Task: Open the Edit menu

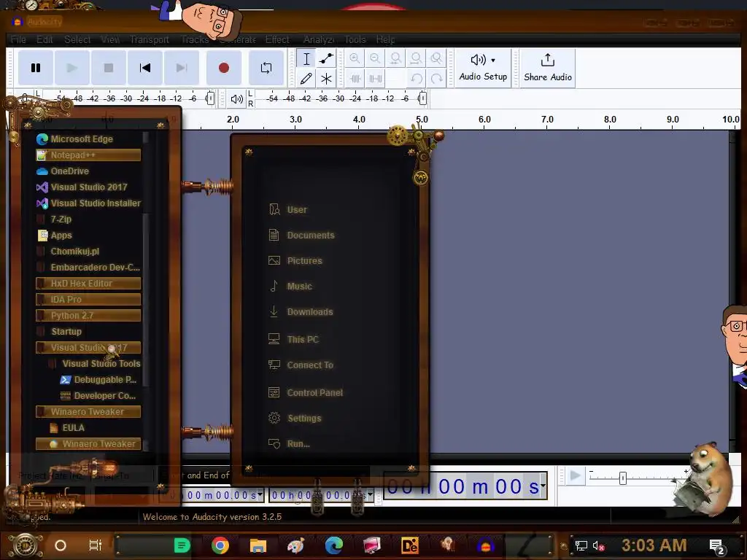Action: [x=44, y=39]
